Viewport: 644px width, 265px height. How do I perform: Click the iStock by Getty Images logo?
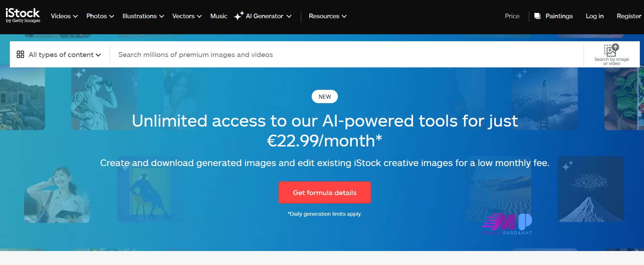[x=23, y=16]
